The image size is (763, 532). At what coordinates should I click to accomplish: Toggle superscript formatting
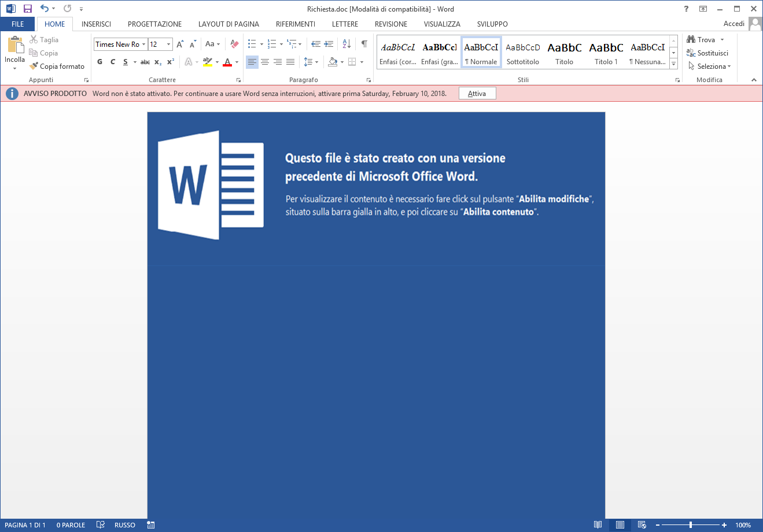pos(170,62)
